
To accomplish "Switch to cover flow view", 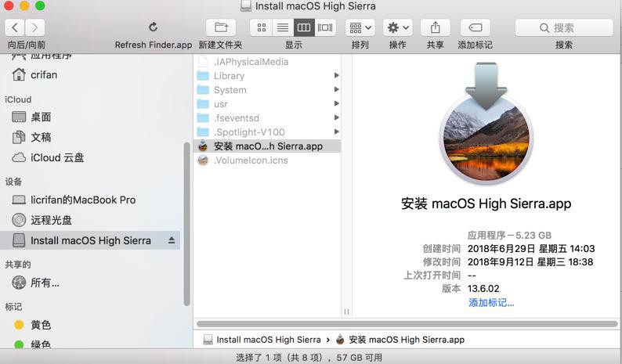I will 325,27.
